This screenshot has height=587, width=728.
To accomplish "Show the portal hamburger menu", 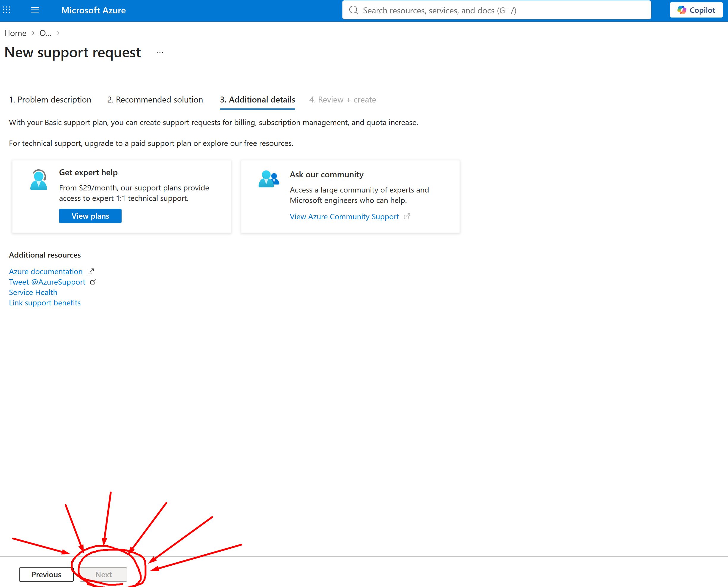I will click(x=35, y=10).
